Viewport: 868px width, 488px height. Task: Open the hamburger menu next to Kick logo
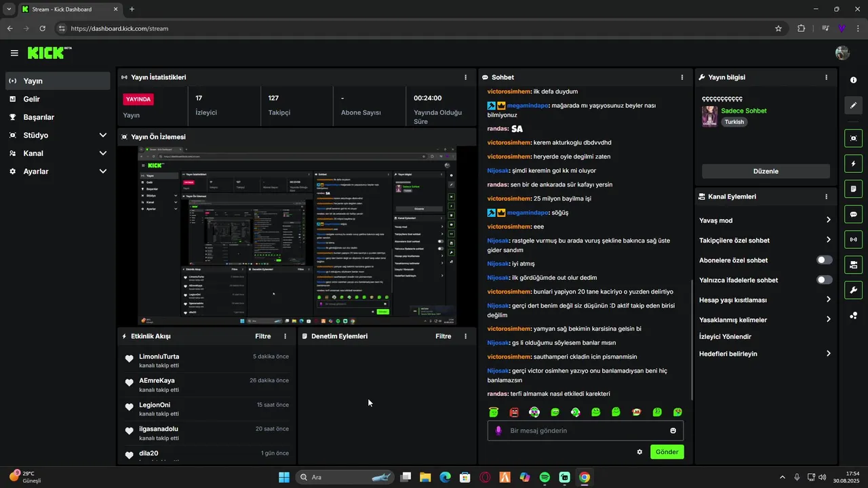pyautogui.click(x=14, y=53)
